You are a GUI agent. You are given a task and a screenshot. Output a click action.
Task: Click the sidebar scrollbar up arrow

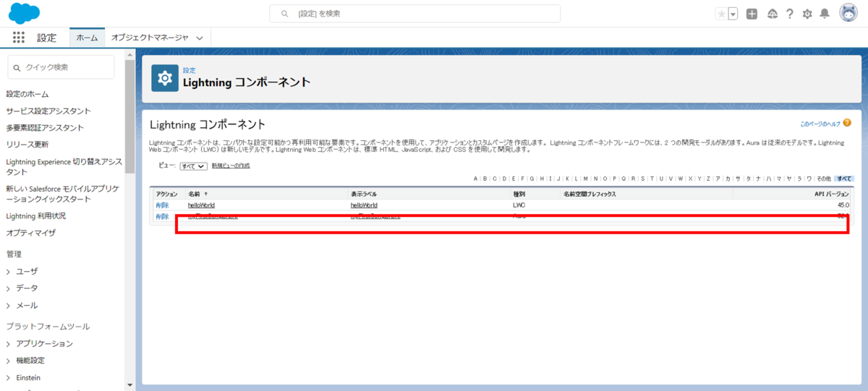pyautogui.click(x=129, y=53)
